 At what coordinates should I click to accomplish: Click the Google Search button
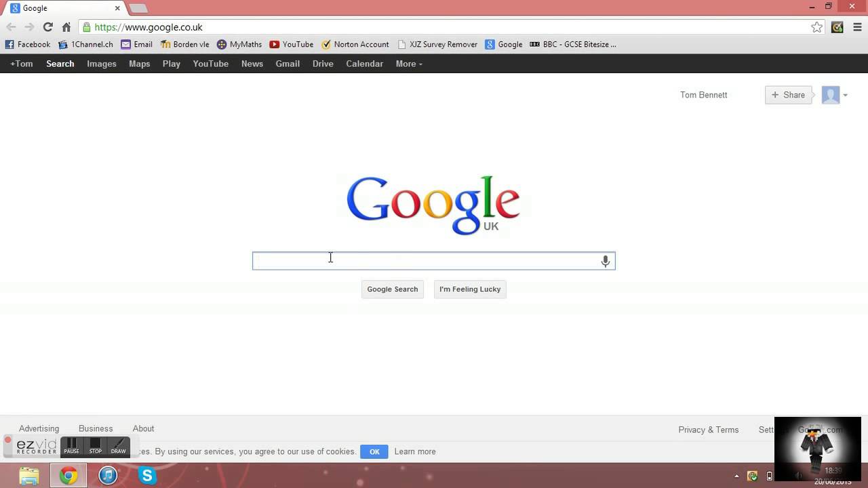tap(392, 289)
